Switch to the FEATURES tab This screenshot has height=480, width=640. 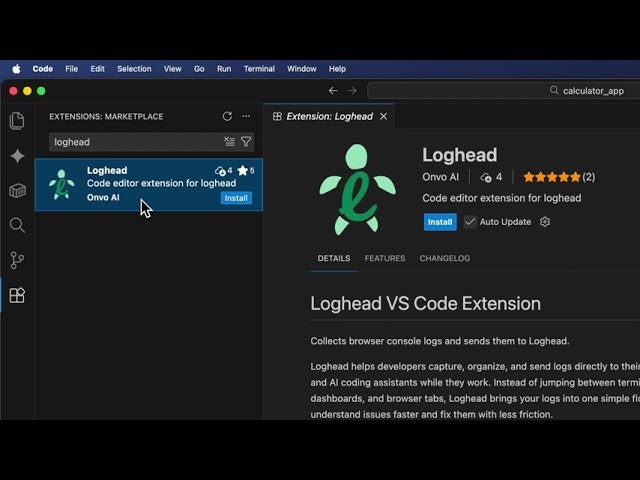tap(385, 258)
